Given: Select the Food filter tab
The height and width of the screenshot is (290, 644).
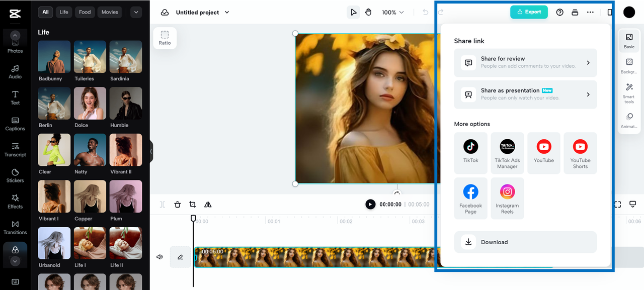Looking at the screenshot, I should click(85, 12).
